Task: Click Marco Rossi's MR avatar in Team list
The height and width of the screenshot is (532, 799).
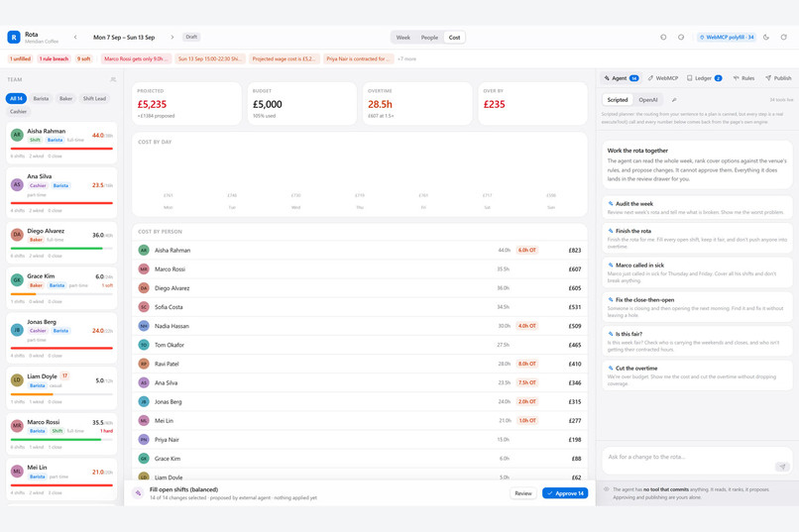Action: pyautogui.click(x=17, y=426)
